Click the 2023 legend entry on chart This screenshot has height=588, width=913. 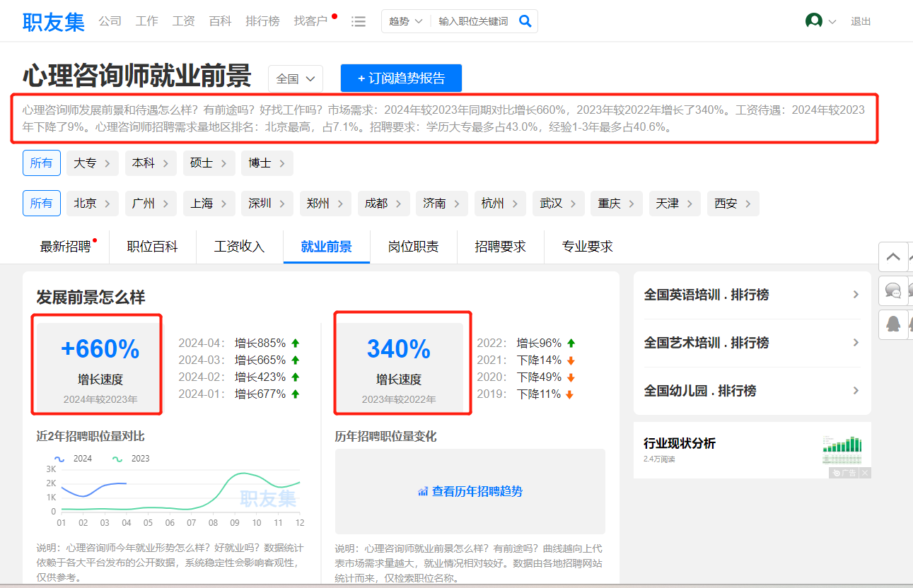coord(132,459)
